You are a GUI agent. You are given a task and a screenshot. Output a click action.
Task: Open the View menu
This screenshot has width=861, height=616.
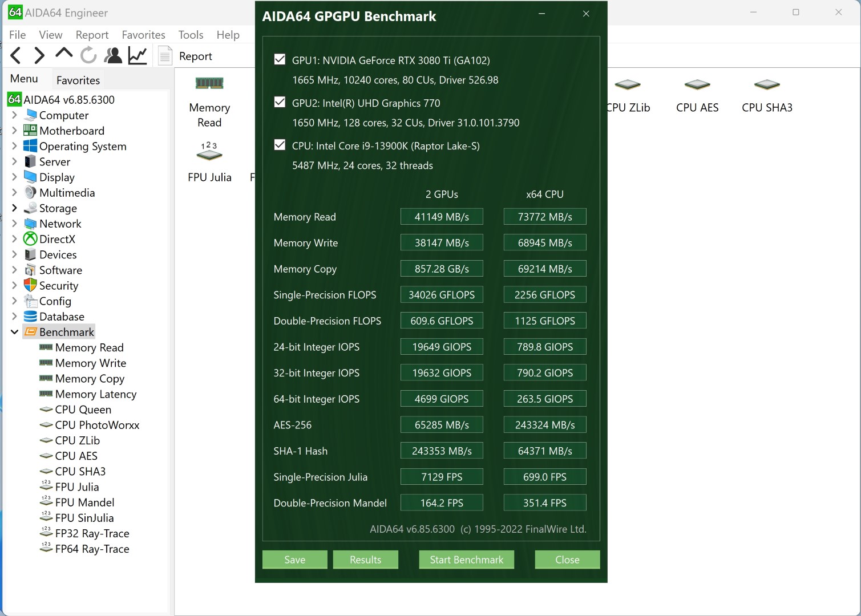(51, 35)
